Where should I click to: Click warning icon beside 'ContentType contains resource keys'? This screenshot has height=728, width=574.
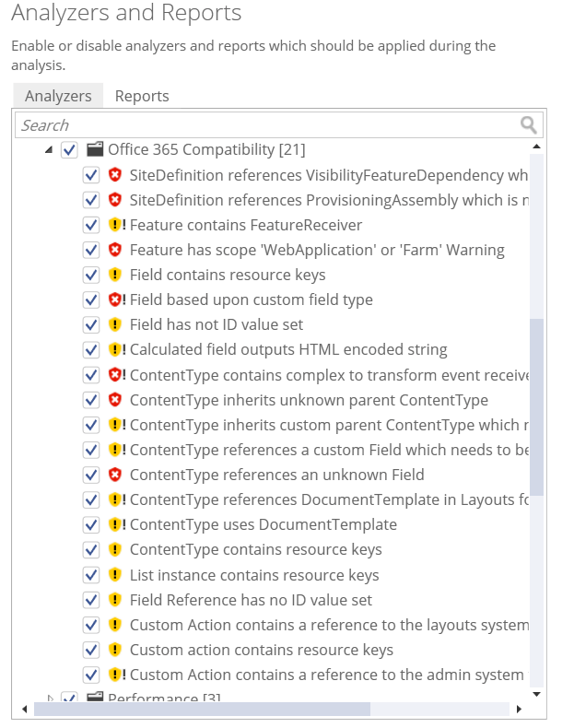click(x=114, y=550)
